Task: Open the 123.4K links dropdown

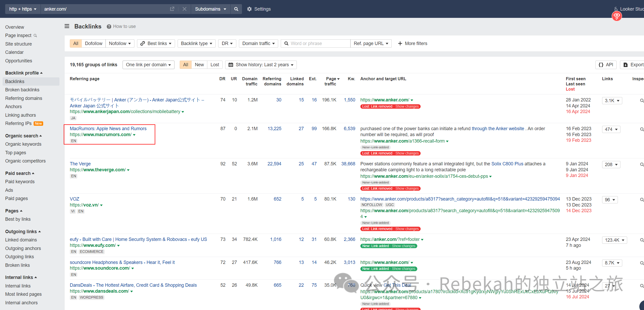Action: (x=614, y=240)
